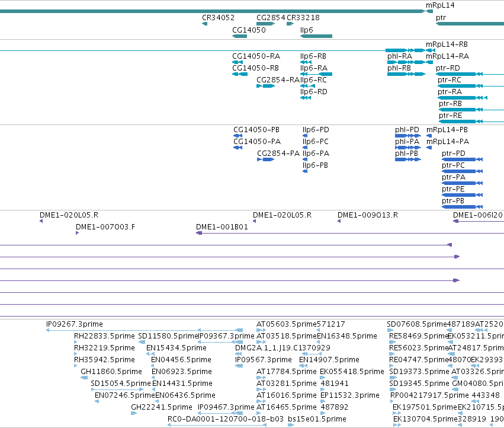Image resolution: width=504 pixels, height=428 pixels.
Task: Select the RH22833.5prime EST label
Action: (104, 336)
